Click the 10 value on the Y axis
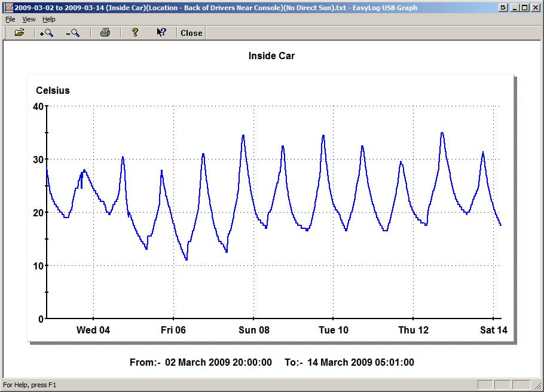This screenshot has height=392, width=544. click(38, 266)
